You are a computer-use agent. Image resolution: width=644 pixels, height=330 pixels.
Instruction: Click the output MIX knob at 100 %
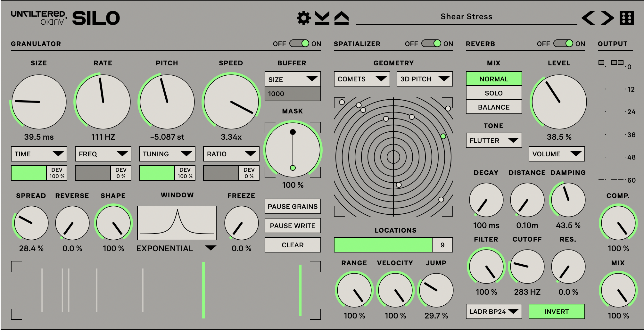(x=618, y=290)
